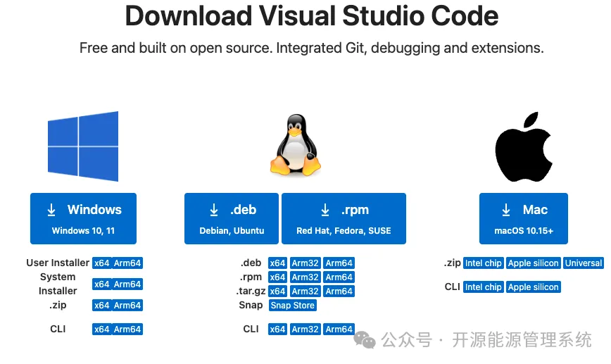611x364 pixels.
Task: Select x64 for Windows CLI
Action: coord(101,330)
